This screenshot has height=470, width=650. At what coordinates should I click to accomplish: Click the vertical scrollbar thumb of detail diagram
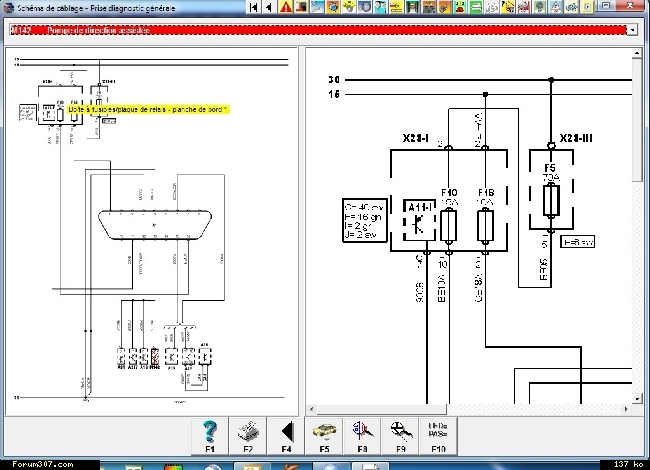pyautogui.click(x=637, y=119)
